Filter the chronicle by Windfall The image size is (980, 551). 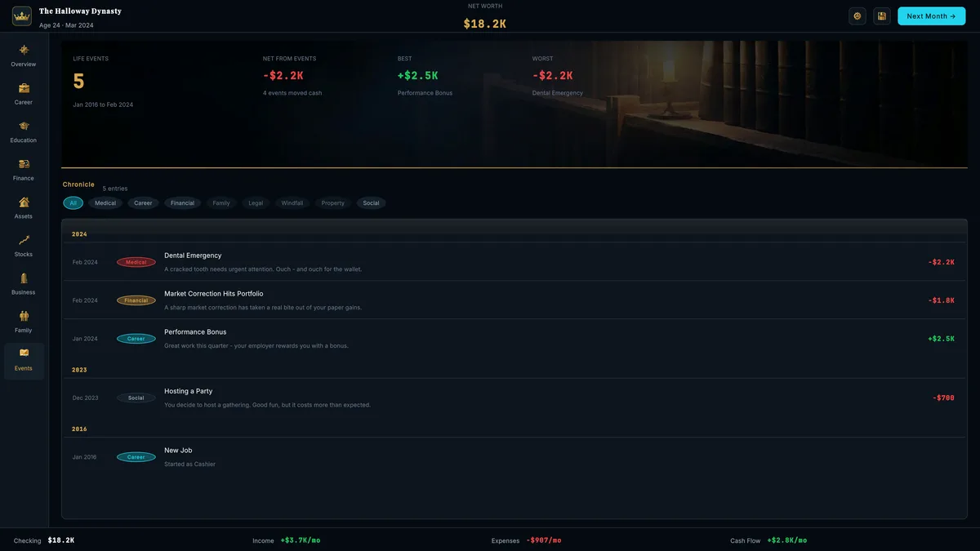tap(292, 203)
